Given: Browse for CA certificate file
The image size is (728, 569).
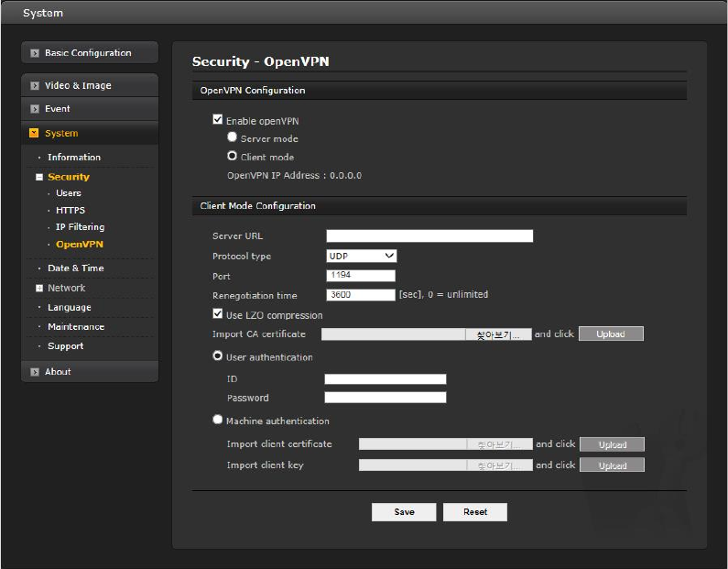Looking at the screenshot, I should [498, 334].
